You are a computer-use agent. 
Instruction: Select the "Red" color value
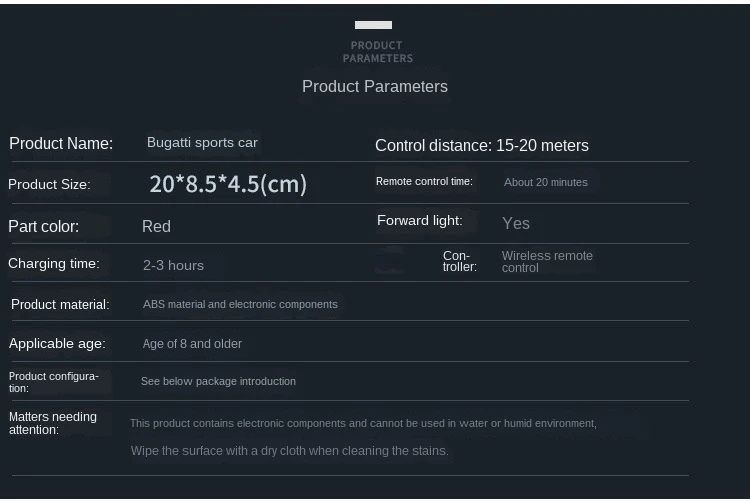(156, 227)
